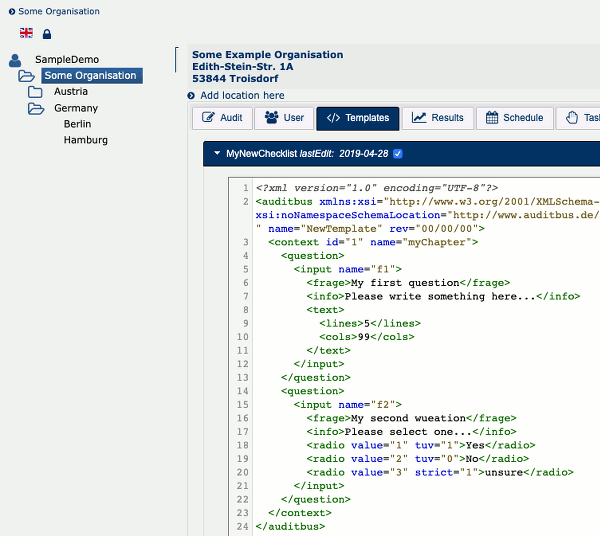Click the UK flag language icon
This screenshot has width=600, height=536.
click(x=26, y=33)
